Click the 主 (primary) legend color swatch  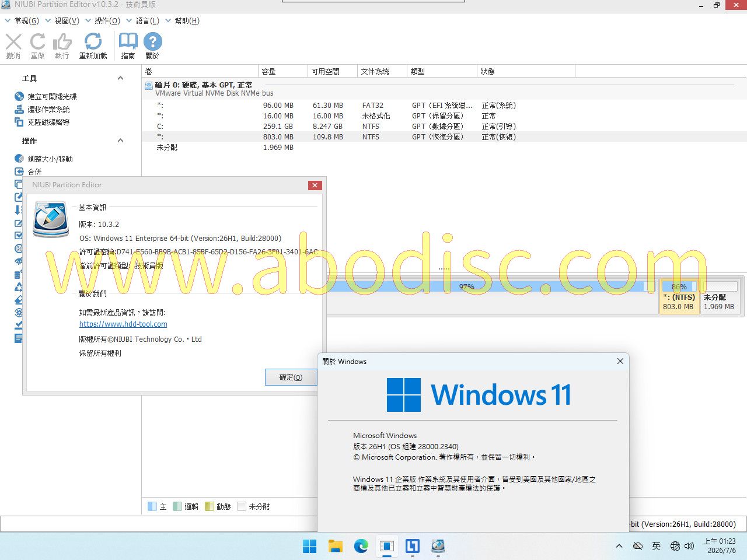click(152, 506)
